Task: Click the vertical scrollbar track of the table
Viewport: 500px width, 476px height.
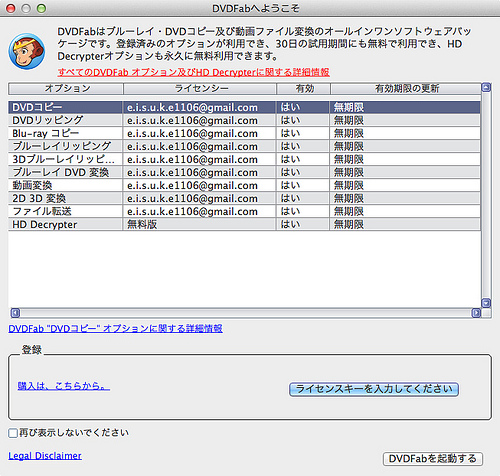Action: pyautogui.click(x=486, y=195)
